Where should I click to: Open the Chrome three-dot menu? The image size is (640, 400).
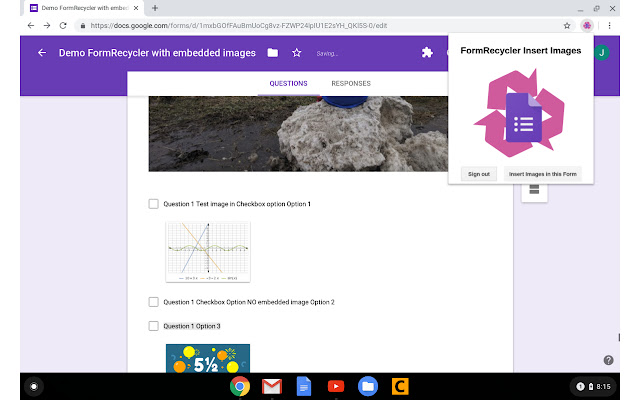coord(610,25)
